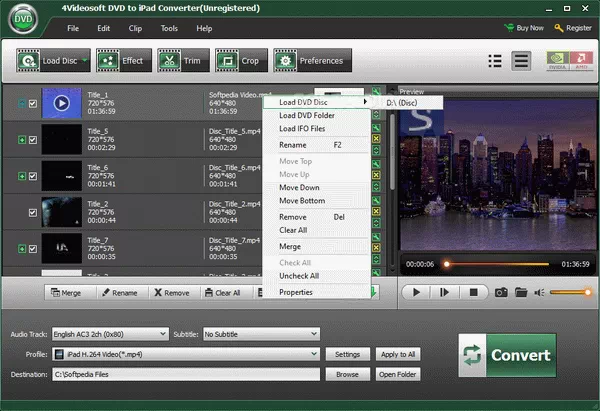The height and width of the screenshot is (411, 600).
Task: Open the Trim tool with scissors icon
Action: coord(184,60)
